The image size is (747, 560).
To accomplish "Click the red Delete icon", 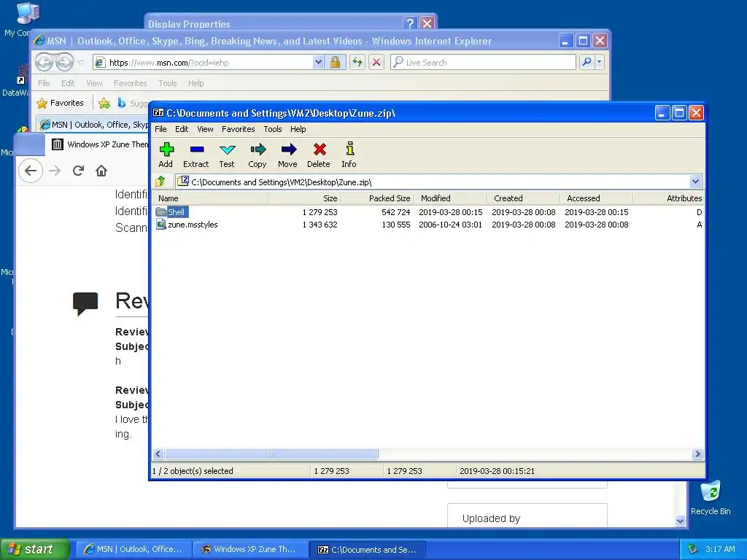I will tap(319, 155).
